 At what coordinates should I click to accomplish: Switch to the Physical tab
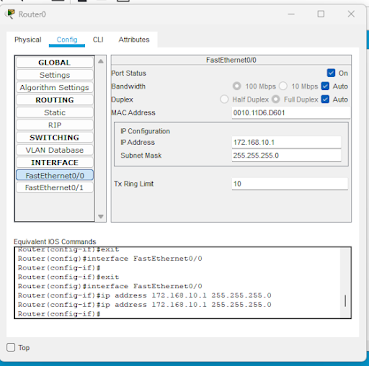coord(28,40)
